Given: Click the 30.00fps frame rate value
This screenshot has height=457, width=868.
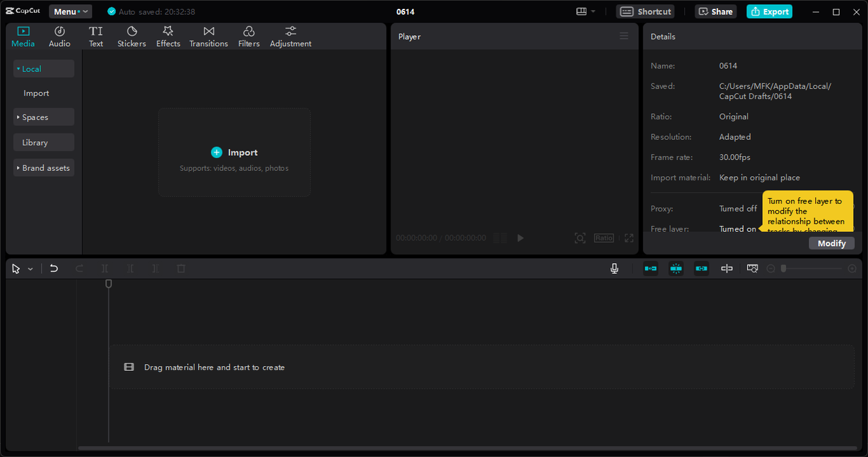Looking at the screenshot, I should (x=734, y=157).
